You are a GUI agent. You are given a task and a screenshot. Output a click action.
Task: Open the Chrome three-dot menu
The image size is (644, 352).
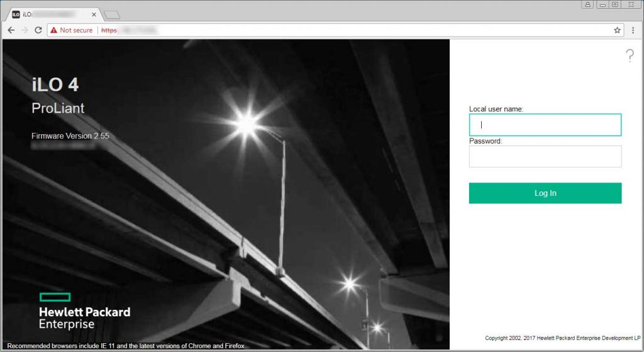coord(633,30)
